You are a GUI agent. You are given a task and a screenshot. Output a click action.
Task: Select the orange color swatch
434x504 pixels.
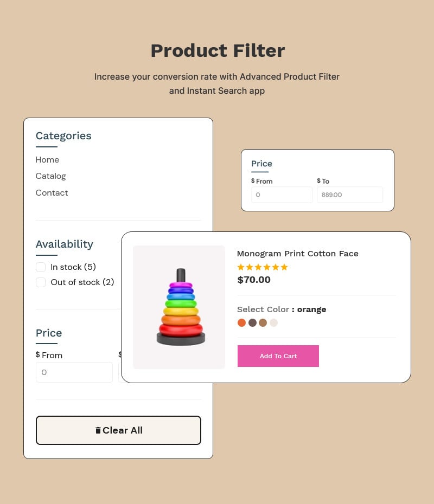point(241,322)
